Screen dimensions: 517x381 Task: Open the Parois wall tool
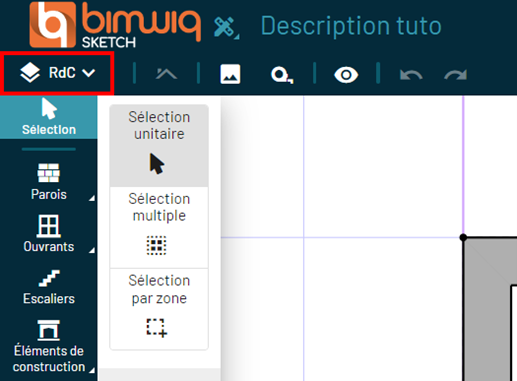click(x=49, y=181)
